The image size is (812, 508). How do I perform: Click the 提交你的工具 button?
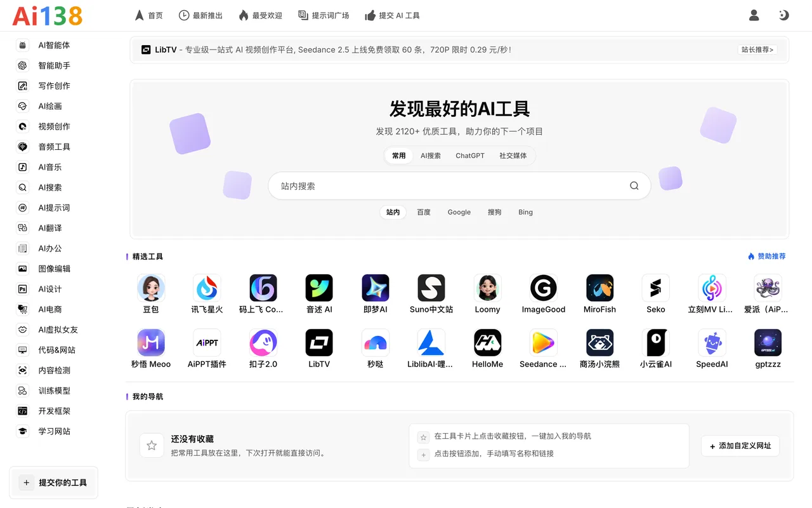(54, 483)
